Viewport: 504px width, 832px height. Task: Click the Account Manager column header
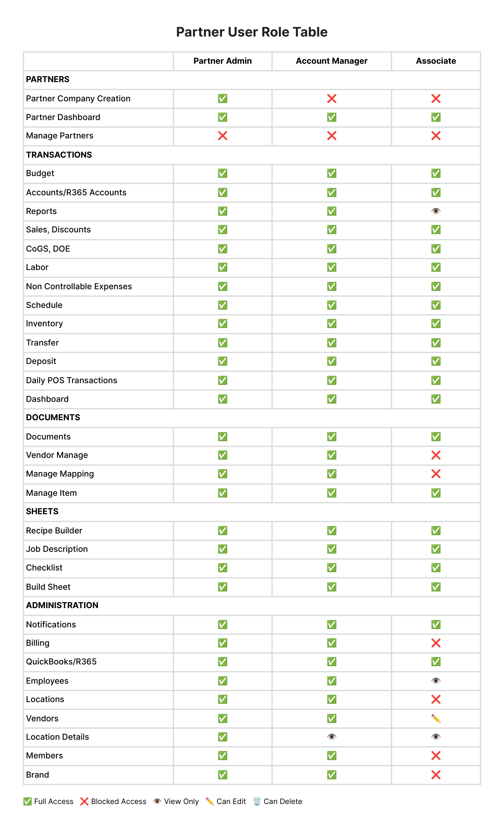(x=332, y=61)
